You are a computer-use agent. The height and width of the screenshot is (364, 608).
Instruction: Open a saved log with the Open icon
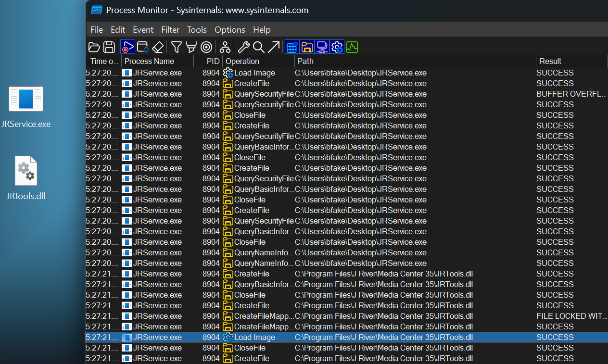[x=94, y=47]
